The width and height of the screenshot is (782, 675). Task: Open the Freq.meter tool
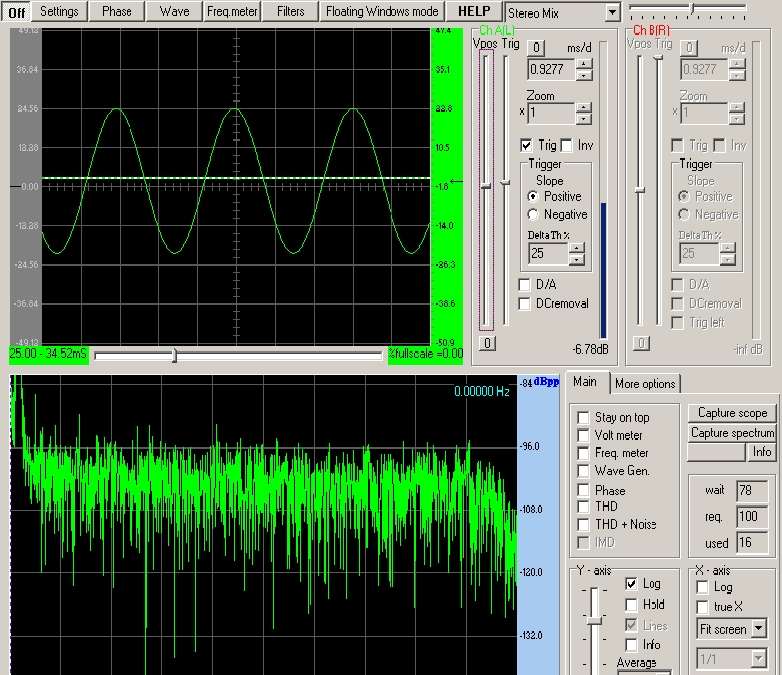pos(232,12)
